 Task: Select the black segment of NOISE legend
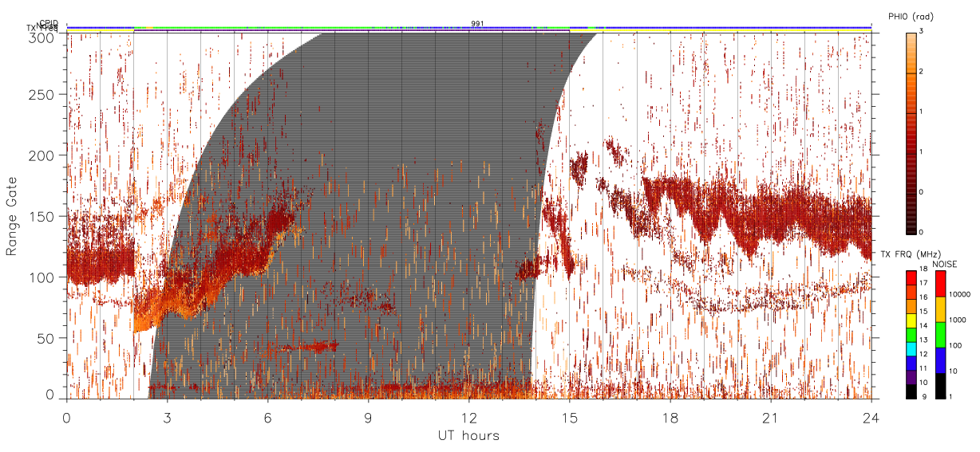point(941,386)
